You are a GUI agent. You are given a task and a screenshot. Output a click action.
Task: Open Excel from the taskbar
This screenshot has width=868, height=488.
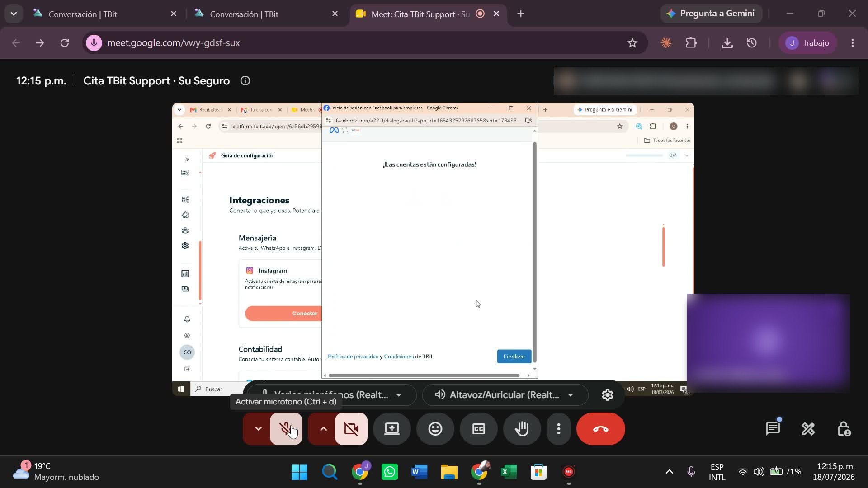click(509, 472)
